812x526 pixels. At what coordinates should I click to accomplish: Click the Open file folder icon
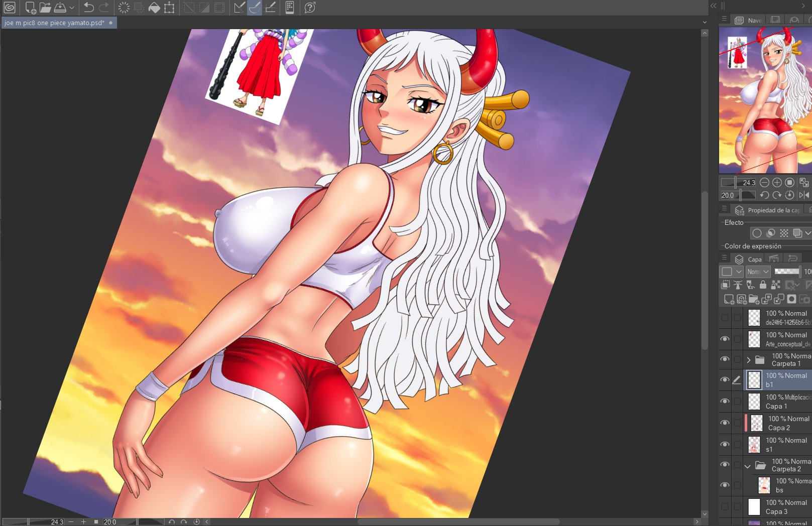[x=45, y=8]
